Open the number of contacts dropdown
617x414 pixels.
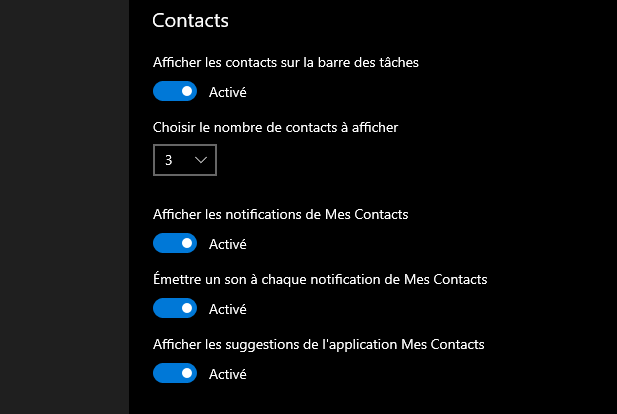click(185, 160)
